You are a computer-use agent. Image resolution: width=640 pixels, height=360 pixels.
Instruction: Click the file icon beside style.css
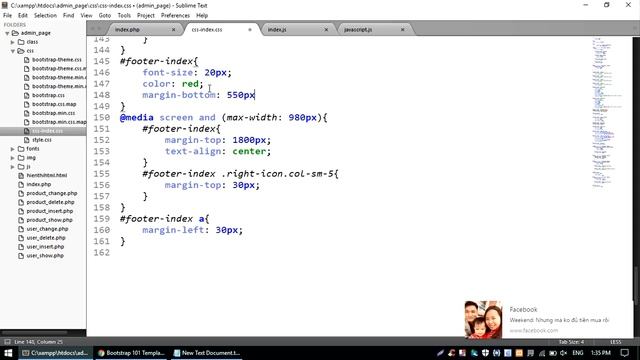tap(27, 140)
